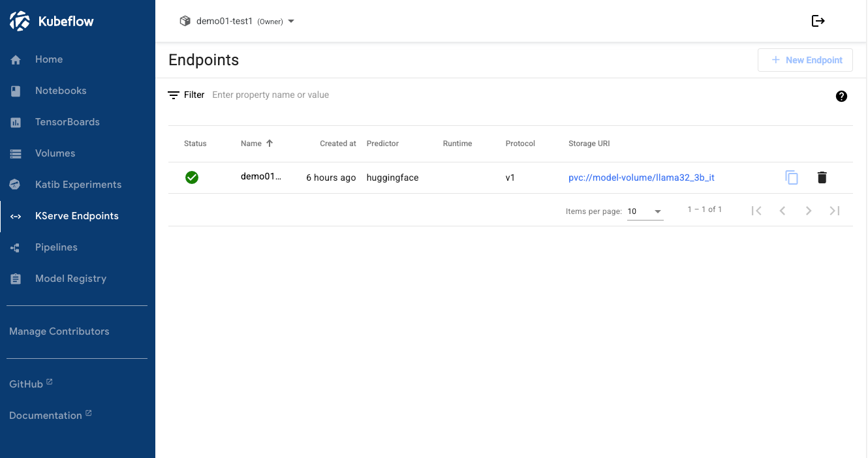Sort by Name using arrow icon

point(270,143)
